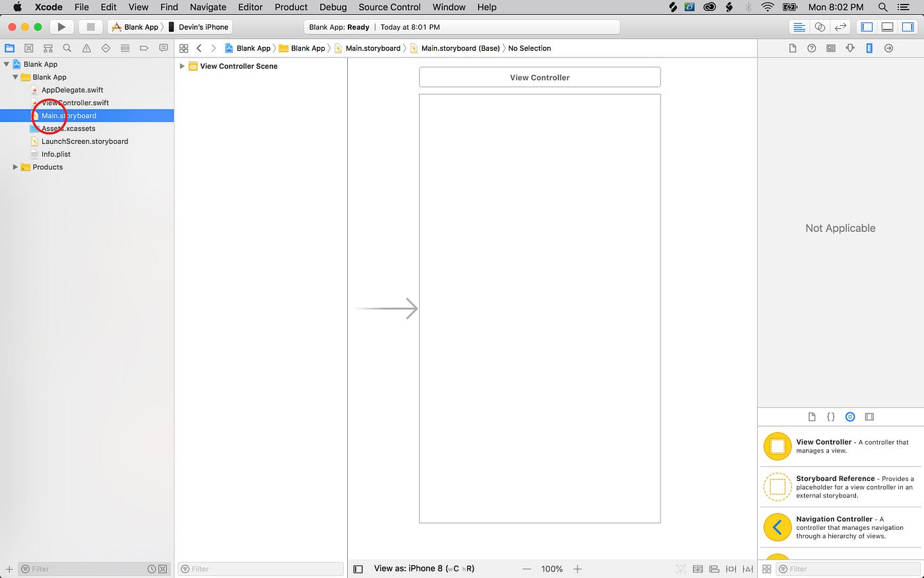Click View as: iPhone 8 device bar
The height and width of the screenshot is (578, 924).
(424, 568)
